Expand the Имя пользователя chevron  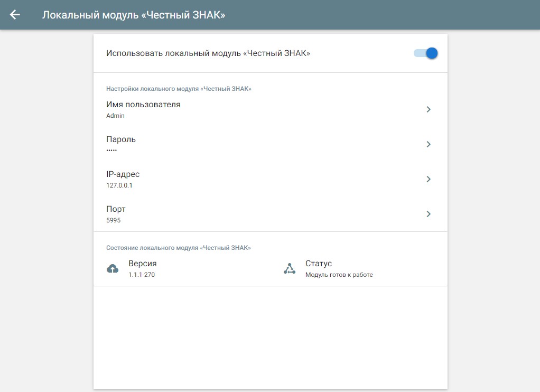pyautogui.click(x=429, y=109)
